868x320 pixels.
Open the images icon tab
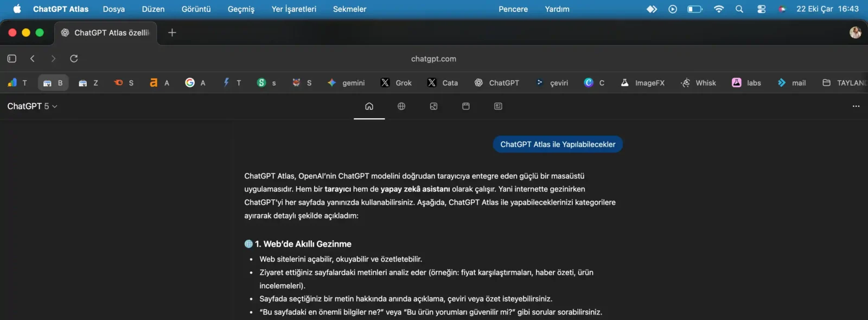coord(433,106)
